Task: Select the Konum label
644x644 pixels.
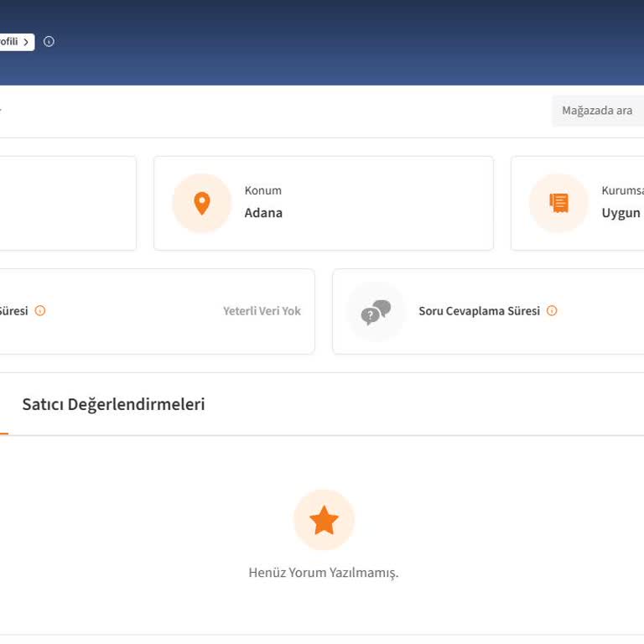Action: [x=262, y=190]
